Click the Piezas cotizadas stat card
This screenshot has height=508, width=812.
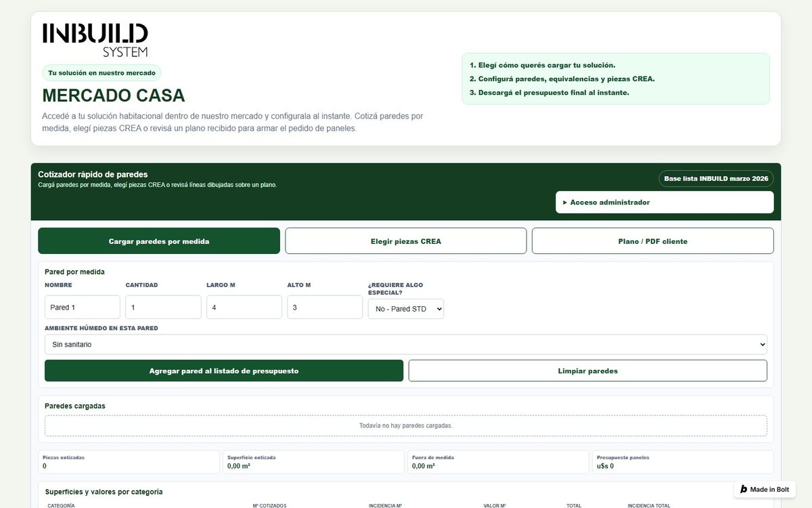(x=129, y=462)
